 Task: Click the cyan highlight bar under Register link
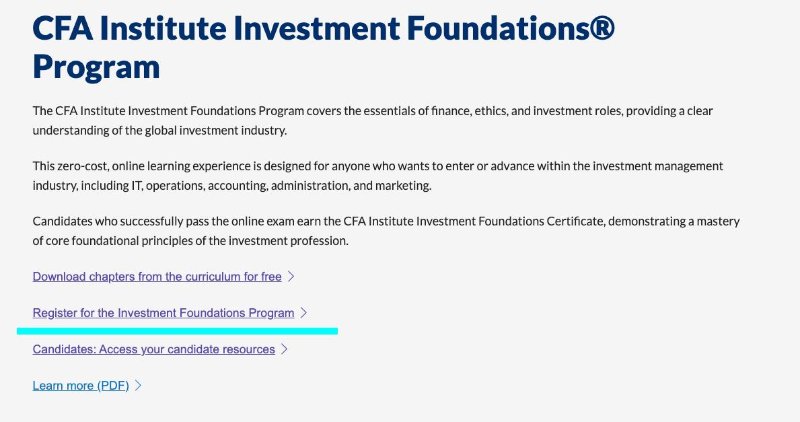(178, 331)
